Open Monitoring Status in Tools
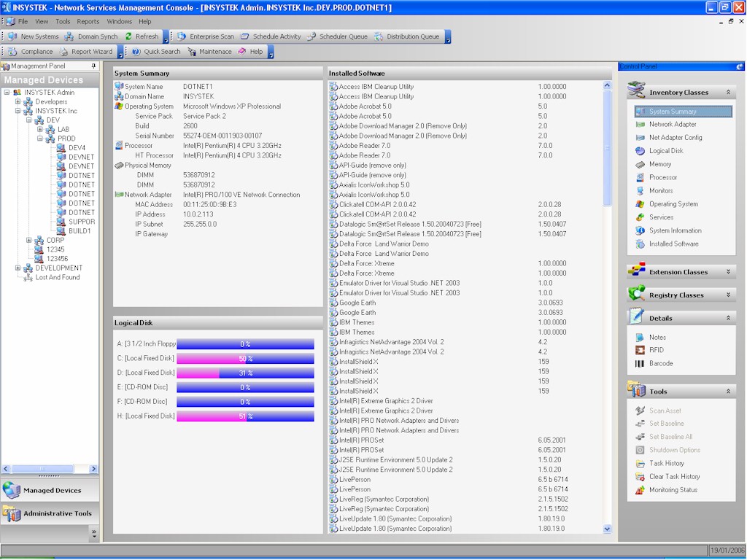Viewport: 747px width, 560px height. click(673, 490)
